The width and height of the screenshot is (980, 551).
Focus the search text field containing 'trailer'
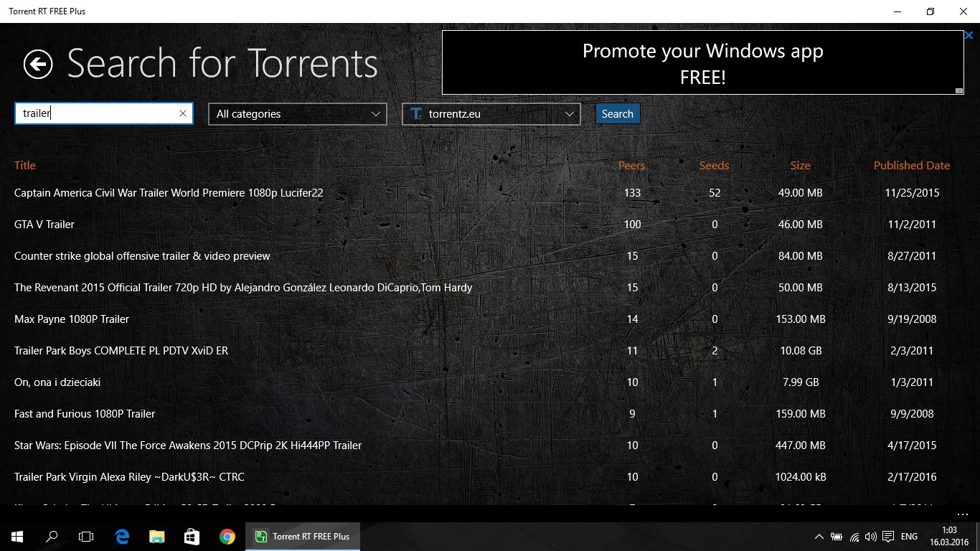104,113
